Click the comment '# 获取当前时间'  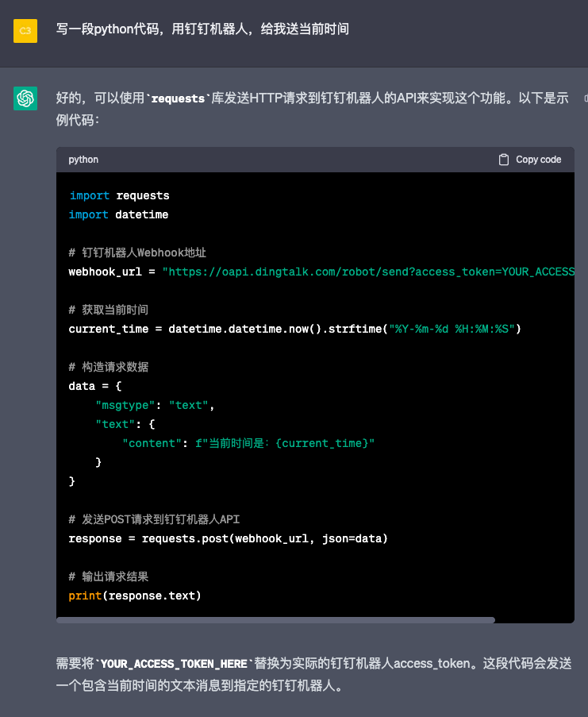point(108,310)
